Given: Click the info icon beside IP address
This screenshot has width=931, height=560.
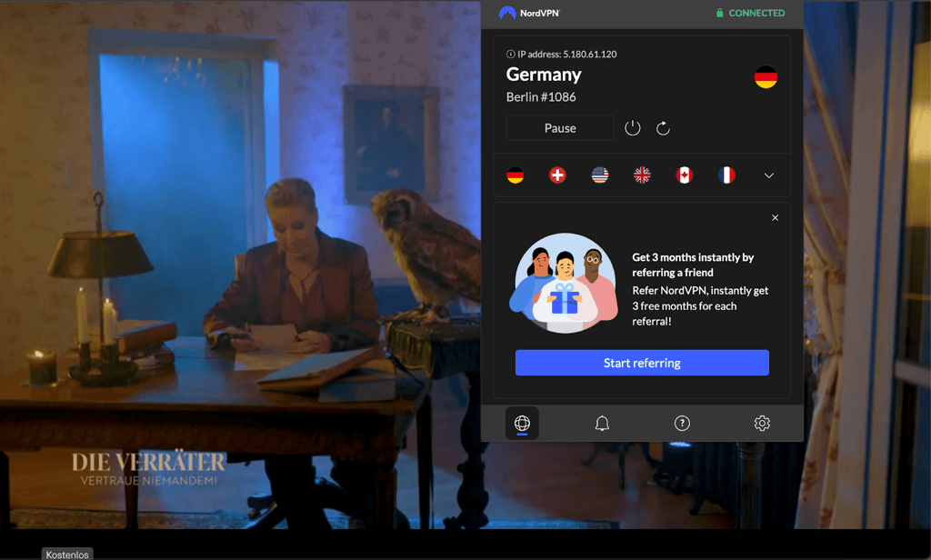Looking at the screenshot, I should tap(510, 54).
